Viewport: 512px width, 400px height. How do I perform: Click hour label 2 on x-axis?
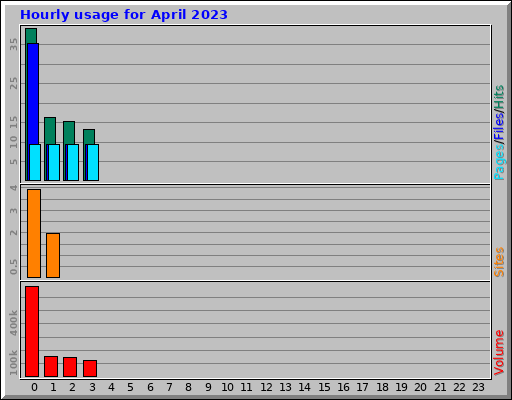coord(72,387)
